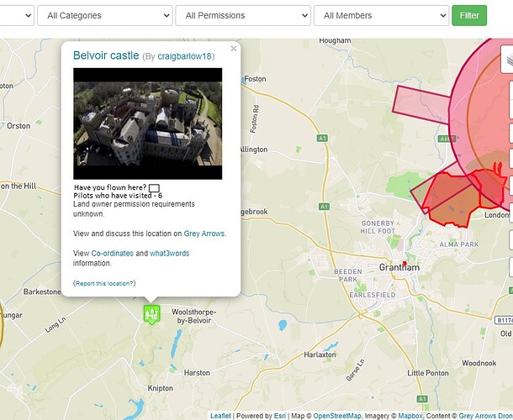513x420 pixels.
Task: Open the Leaflet attribution link
Action: 220,415
